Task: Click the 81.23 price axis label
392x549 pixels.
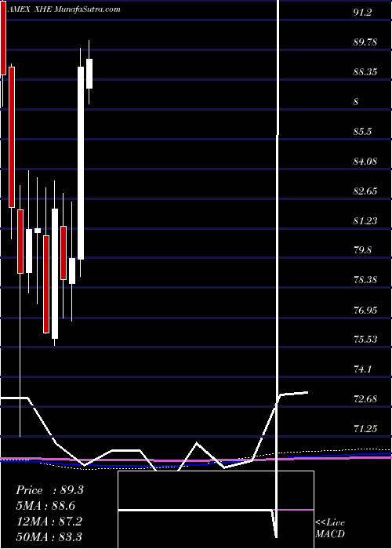Action: click(365, 221)
